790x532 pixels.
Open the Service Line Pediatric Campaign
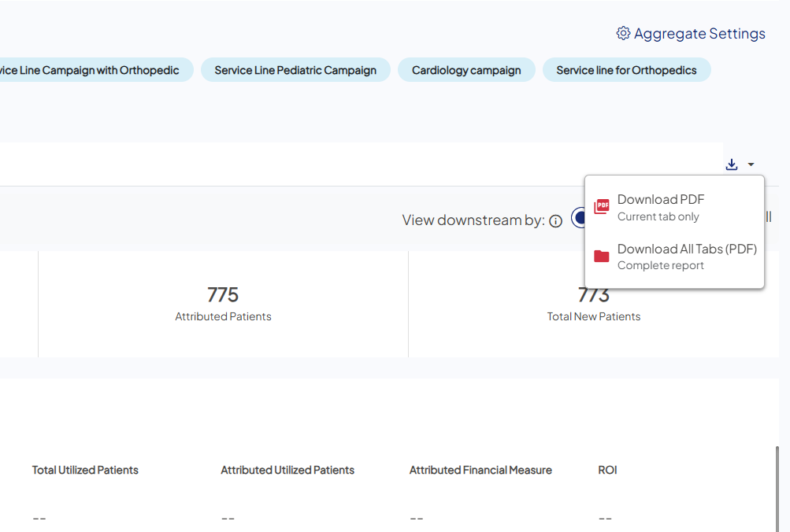(295, 70)
